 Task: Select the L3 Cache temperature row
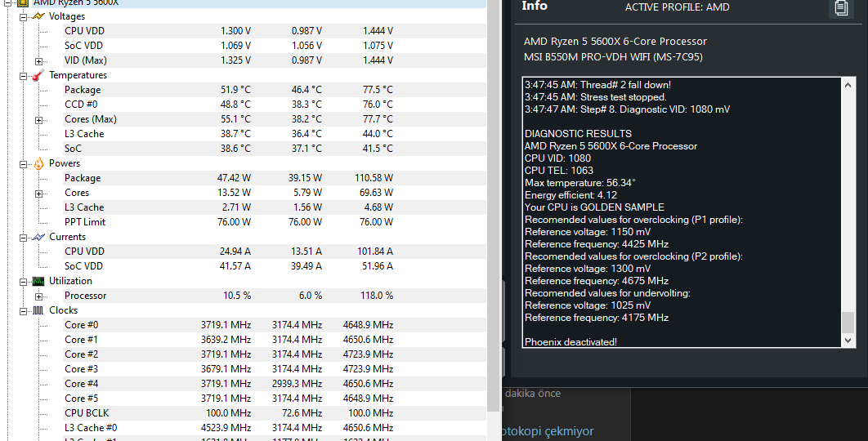(x=274, y=134)
